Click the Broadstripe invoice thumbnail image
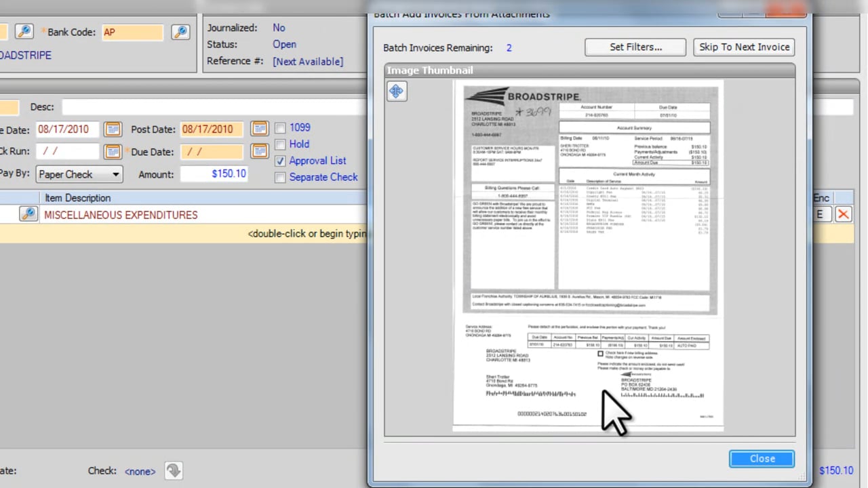 (589, 256)
